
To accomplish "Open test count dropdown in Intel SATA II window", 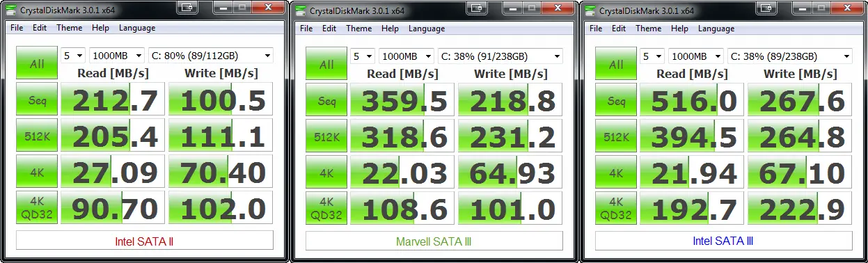I will click(73, 56).
